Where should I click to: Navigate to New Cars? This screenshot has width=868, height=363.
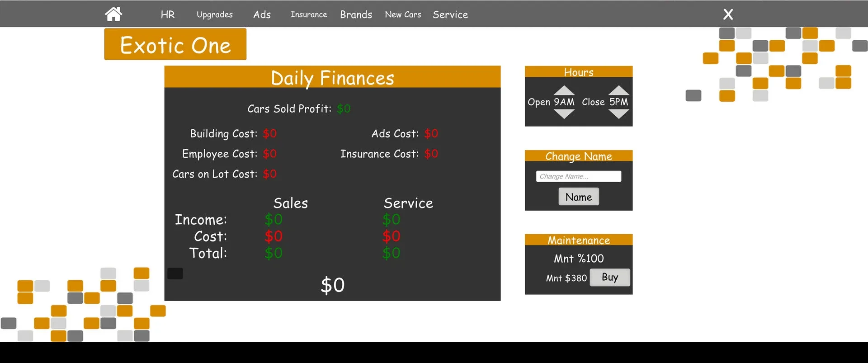(x=403, y=14)
